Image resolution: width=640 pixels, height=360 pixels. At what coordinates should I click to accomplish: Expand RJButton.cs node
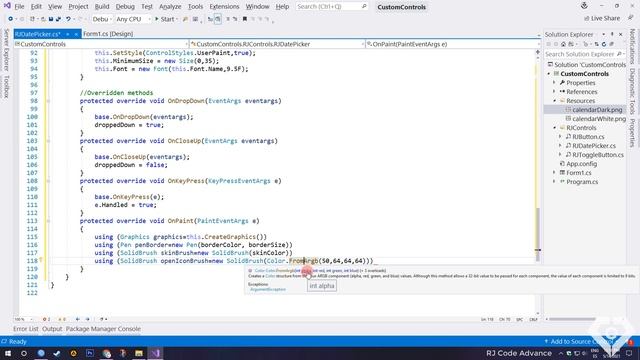tap(560, 137)
